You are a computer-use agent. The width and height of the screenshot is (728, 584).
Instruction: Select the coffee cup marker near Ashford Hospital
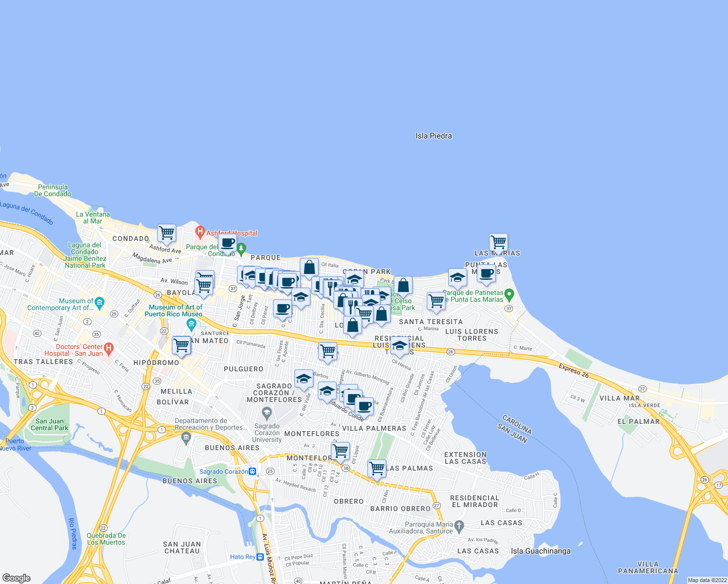227,243
